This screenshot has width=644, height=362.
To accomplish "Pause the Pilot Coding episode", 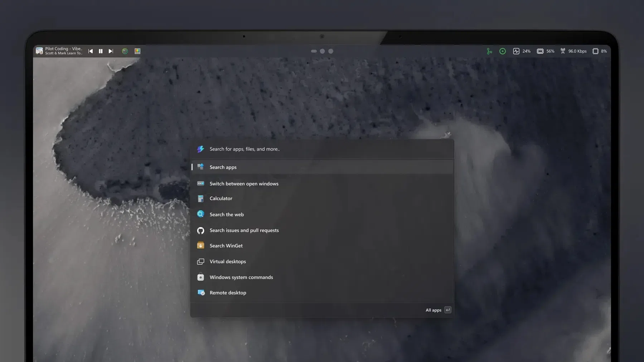I will pyautogui.click(x=101, y=51).
